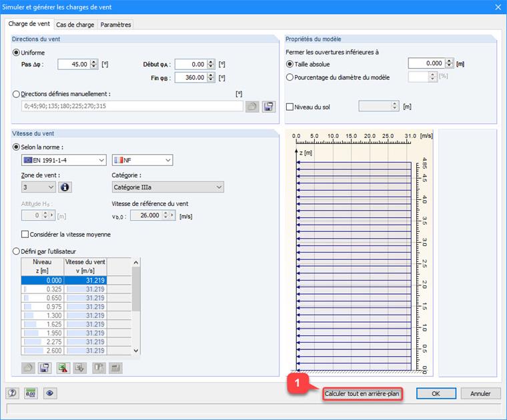Open the Catégorie IIIa dropdown
The image size is (507, 420).
pyautogui.click(x=168, y=187)
